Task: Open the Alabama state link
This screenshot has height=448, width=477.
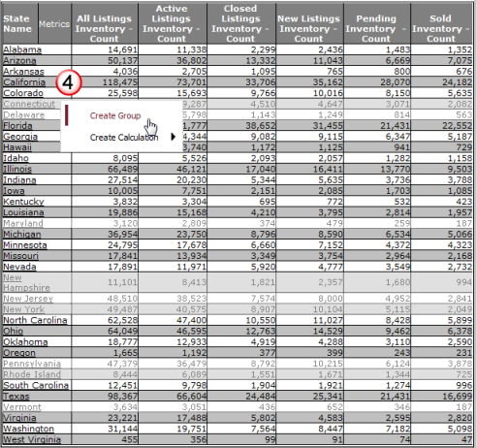Action: point(22,49)
